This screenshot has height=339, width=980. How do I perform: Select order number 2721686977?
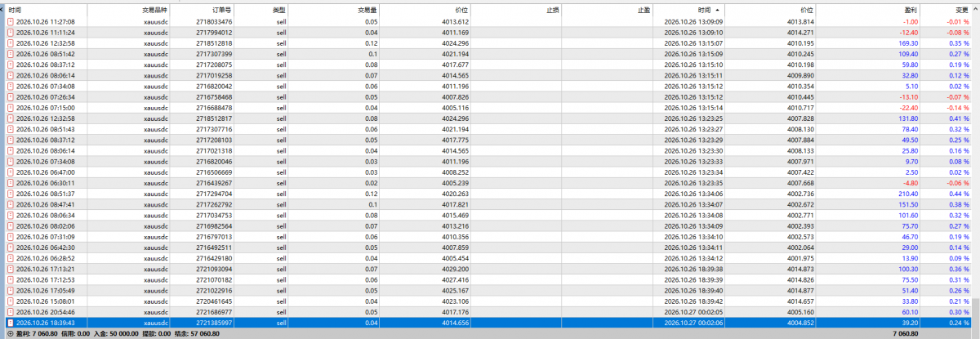(215, 312)
